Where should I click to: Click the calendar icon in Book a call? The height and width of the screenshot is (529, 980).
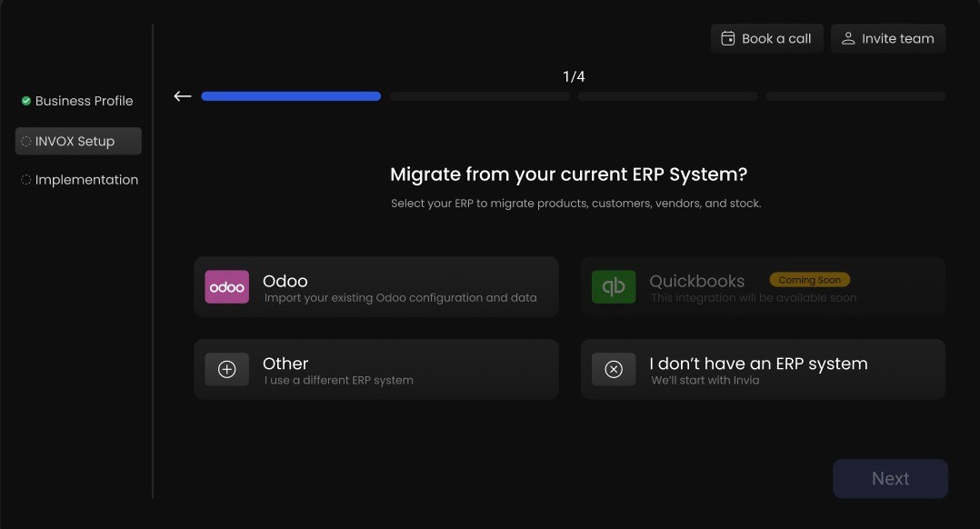[727, 38]
